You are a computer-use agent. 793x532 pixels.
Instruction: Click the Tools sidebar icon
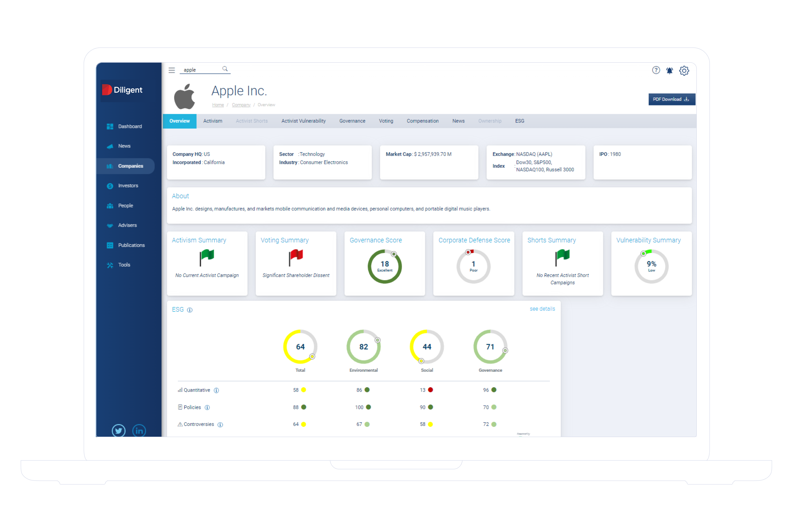point(110,265)
